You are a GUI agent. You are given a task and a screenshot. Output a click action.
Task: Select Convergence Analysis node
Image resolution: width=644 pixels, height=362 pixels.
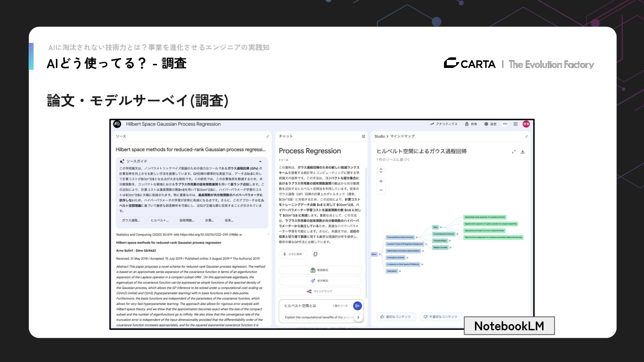click(396, 258)
